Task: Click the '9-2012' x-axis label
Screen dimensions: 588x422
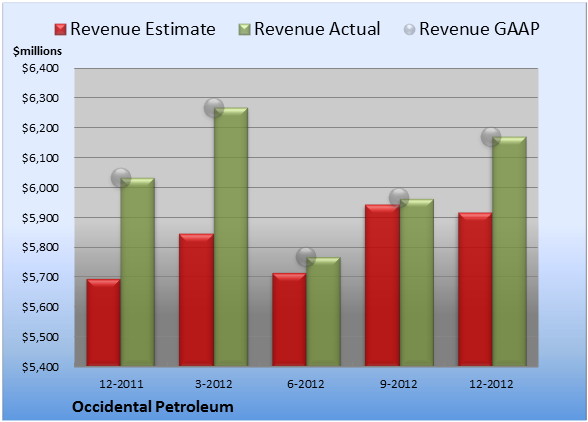Action: tap(399, 384)
